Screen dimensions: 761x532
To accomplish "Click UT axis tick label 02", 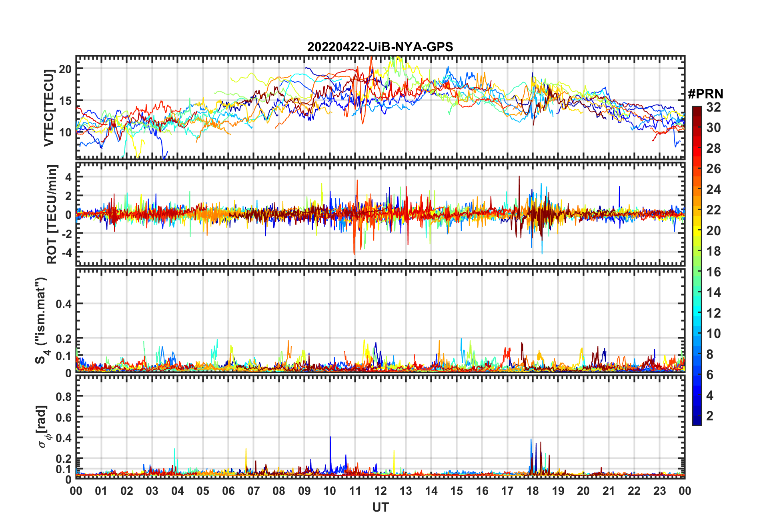I will [x=127, y=491].
